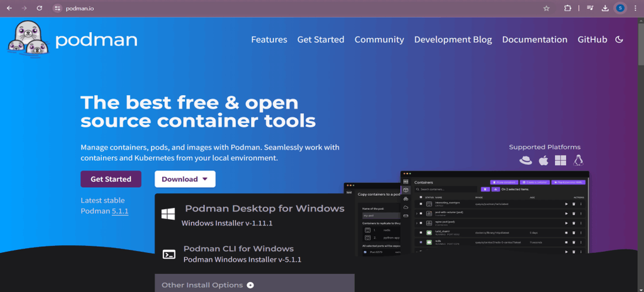Expand Other Install Options
Screen dimensions: 644x292
click(x=208, y=285)
